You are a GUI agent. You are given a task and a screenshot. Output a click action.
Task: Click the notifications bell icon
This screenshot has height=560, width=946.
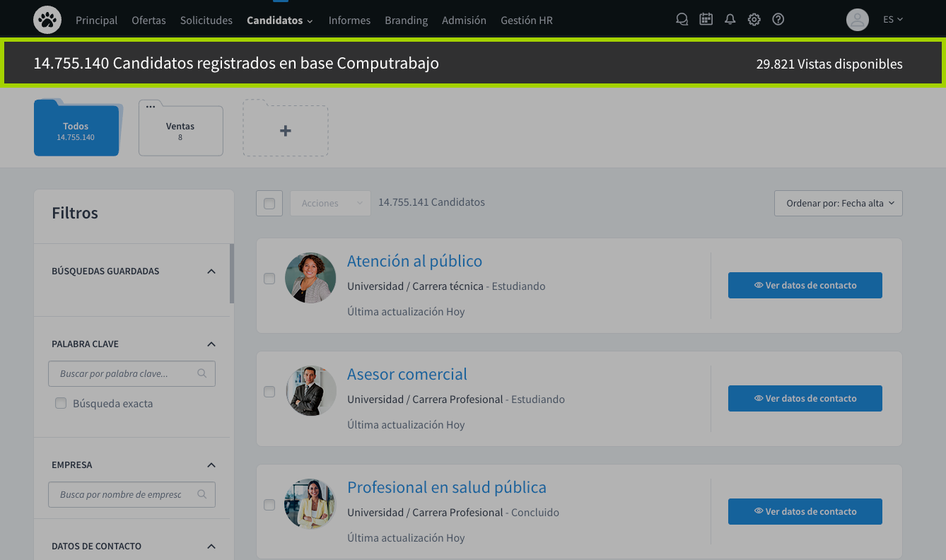click(730, 20)
